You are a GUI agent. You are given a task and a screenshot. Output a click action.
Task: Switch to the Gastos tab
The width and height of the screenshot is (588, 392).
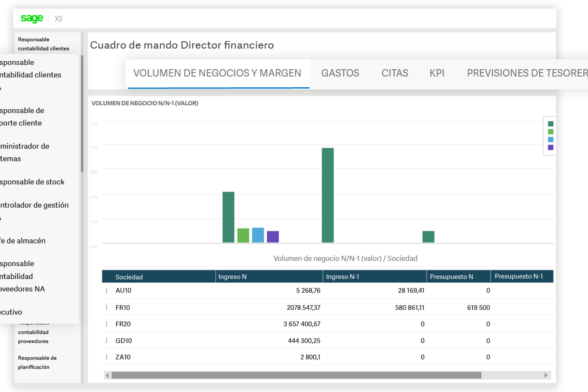click(x=340, y=73)
